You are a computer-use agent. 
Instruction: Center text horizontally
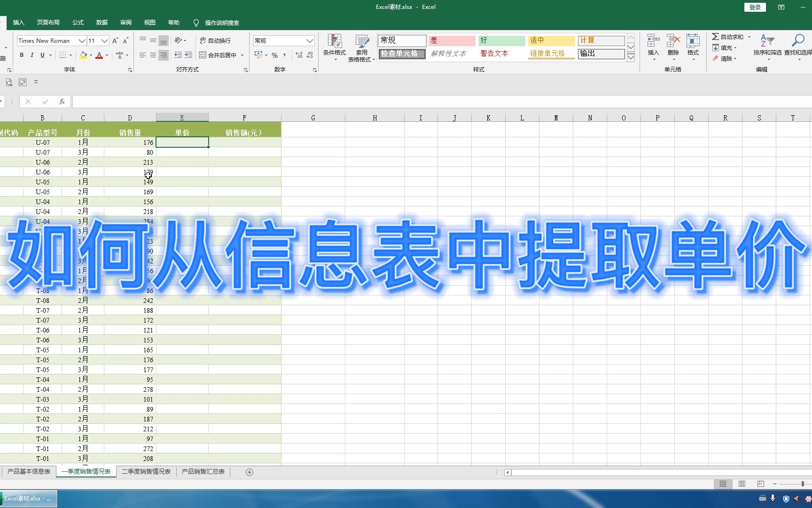tap(153, 55)
